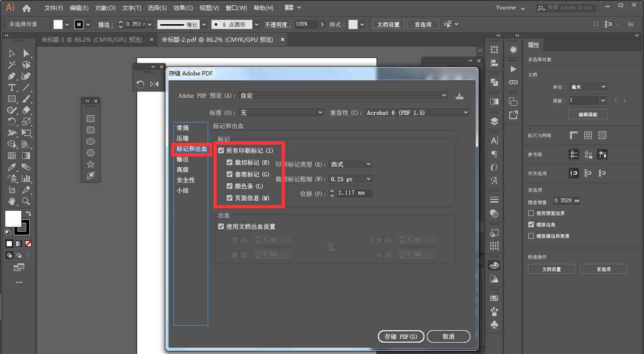Open 裁切标记粗细 0.25 pt dropdown
The image size is (644, 354).
[350, 179]
